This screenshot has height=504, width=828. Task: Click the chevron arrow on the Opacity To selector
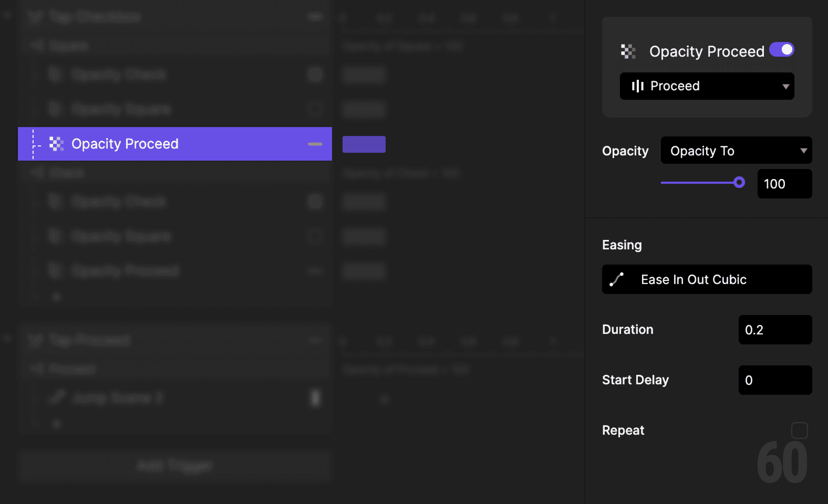pos(804,150)
